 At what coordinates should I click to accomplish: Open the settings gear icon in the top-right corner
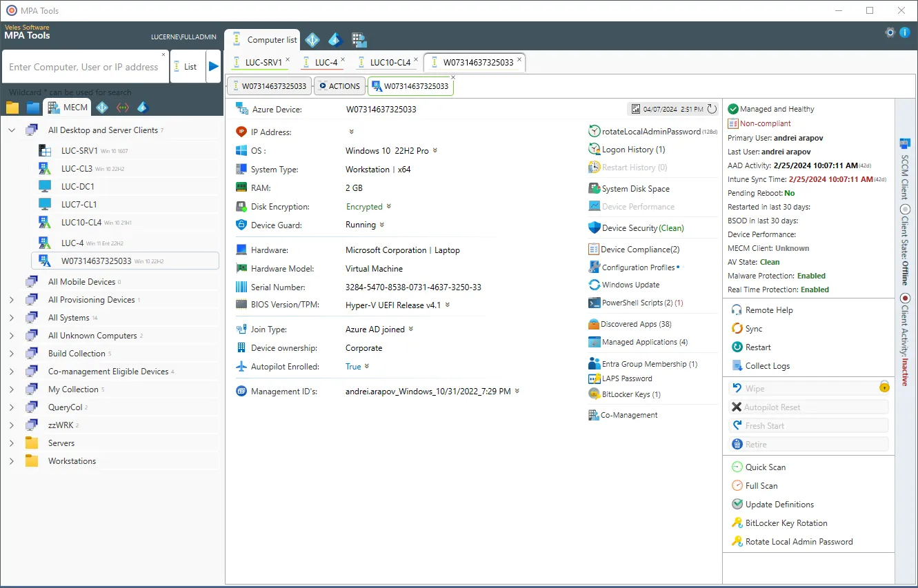tap(890, 32)
